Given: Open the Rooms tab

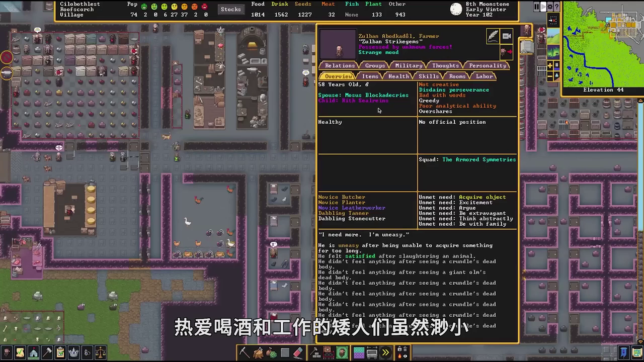Looking at the screenshot, I should 457,76.
